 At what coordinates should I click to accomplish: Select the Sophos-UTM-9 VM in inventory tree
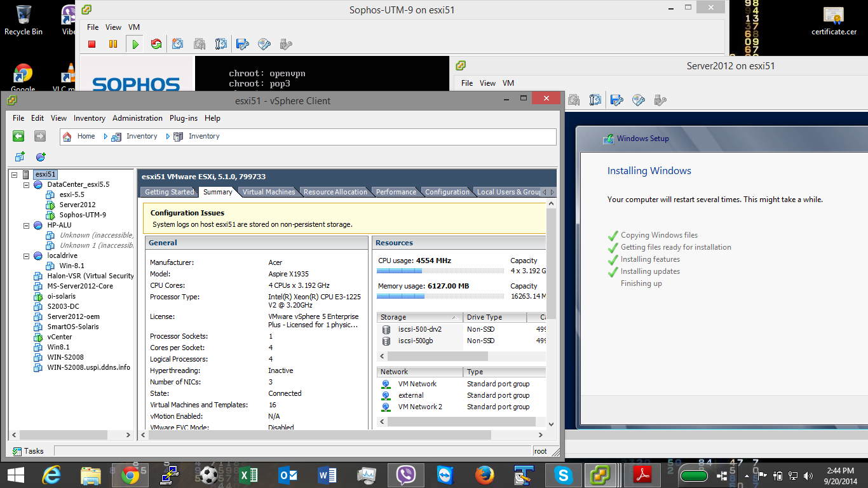[83, 215]
